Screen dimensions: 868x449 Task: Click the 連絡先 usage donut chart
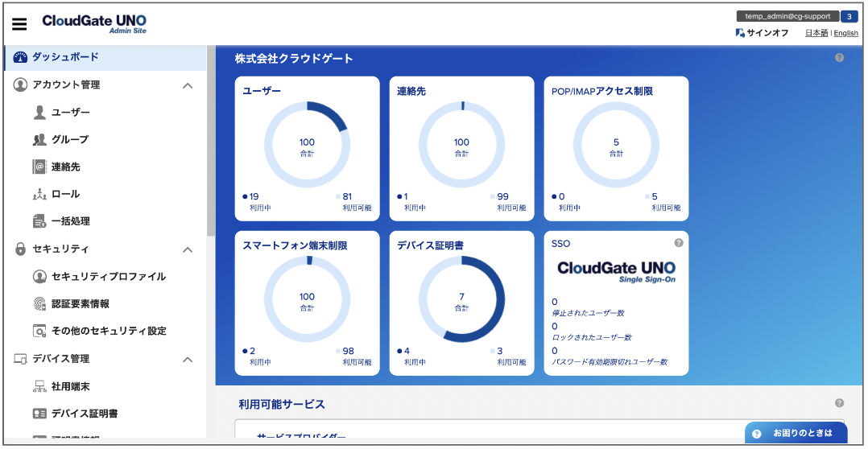click(x=461, y=144)
